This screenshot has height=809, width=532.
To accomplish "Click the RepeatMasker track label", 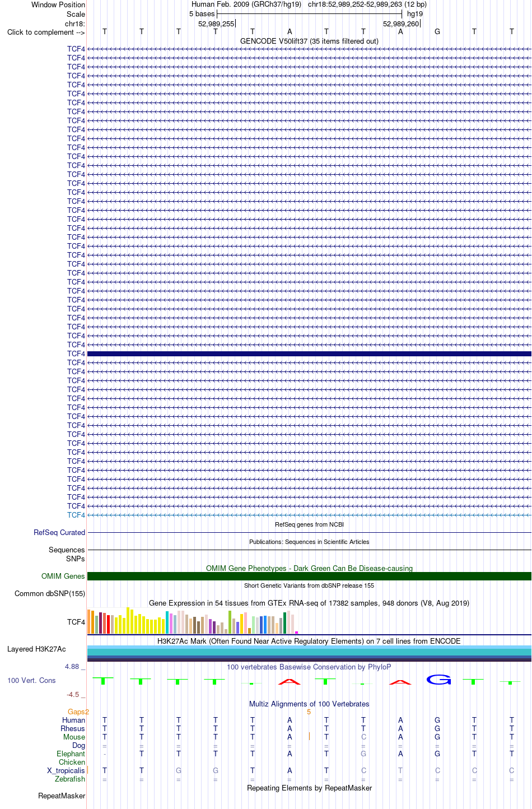I will (62, 796).
